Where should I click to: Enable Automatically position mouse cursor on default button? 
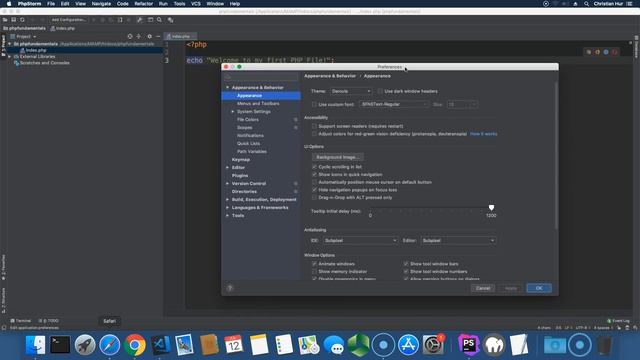[x=314, y=182]
